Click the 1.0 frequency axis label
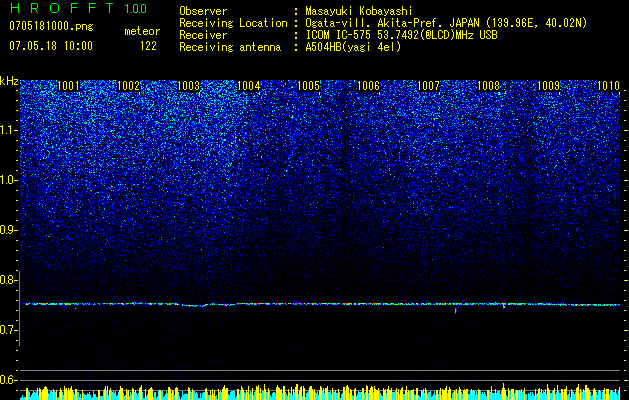 (8, 180)
